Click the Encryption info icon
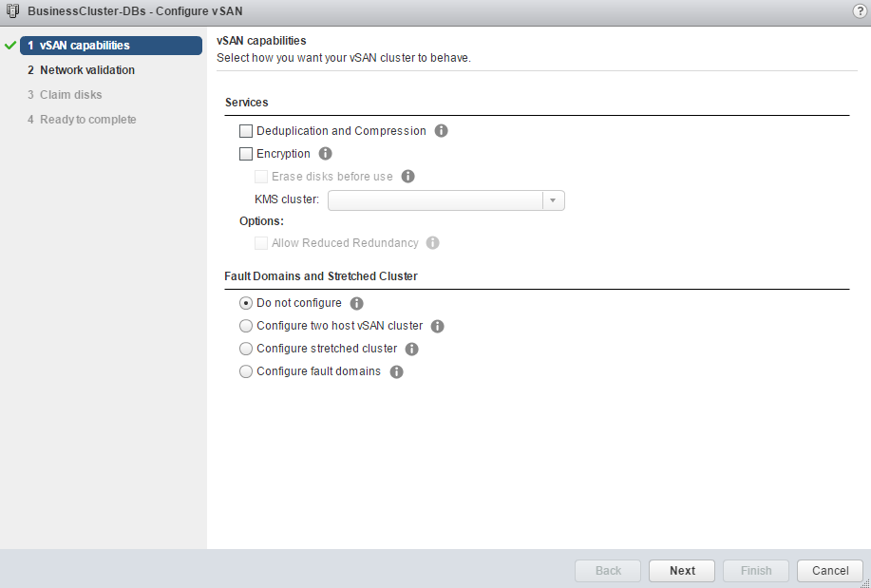Image resolution: width=871 pixels, height=588 pixels. 325,154
